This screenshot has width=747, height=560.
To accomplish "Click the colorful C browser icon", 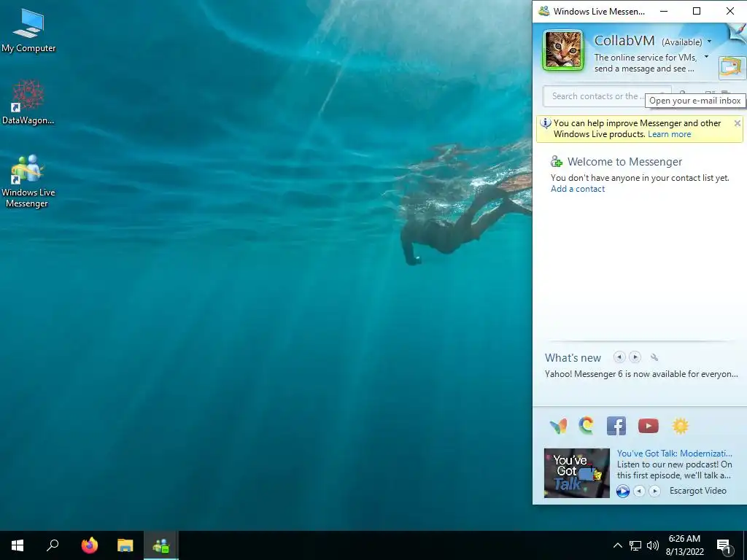I will tap(587, 426).
